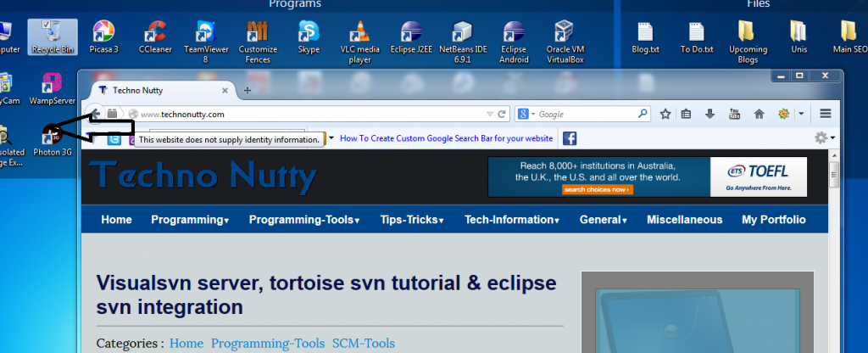Open the Programming-Tools category link under the title

pyautogui.click(x=267, y=344)
